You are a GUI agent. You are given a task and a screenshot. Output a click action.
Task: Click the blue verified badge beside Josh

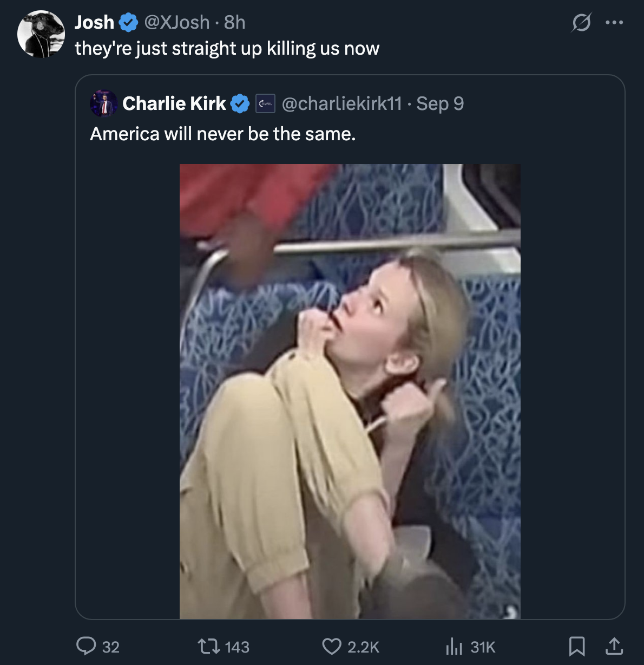pyautogui.click(x=128, y=23)
